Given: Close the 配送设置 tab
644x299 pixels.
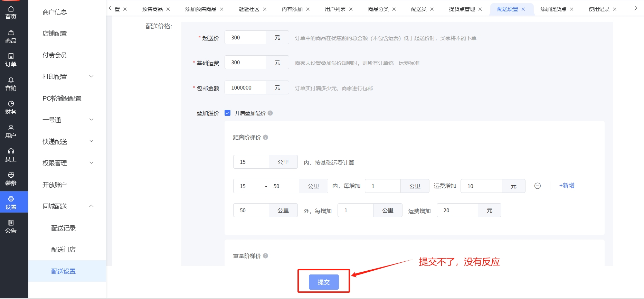Looking at the screenshot, I should coord(523,9).
